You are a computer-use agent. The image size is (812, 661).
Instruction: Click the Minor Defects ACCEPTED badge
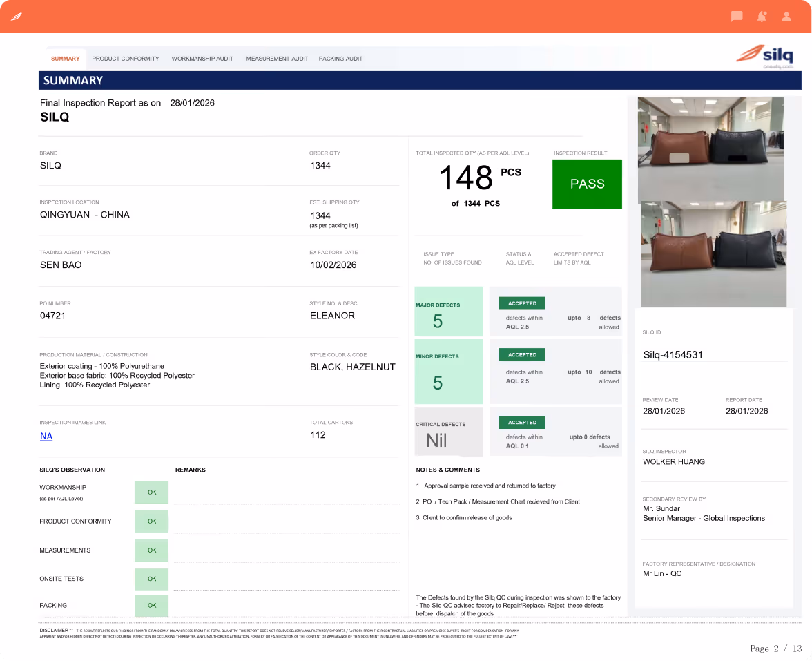coord(521,355)
